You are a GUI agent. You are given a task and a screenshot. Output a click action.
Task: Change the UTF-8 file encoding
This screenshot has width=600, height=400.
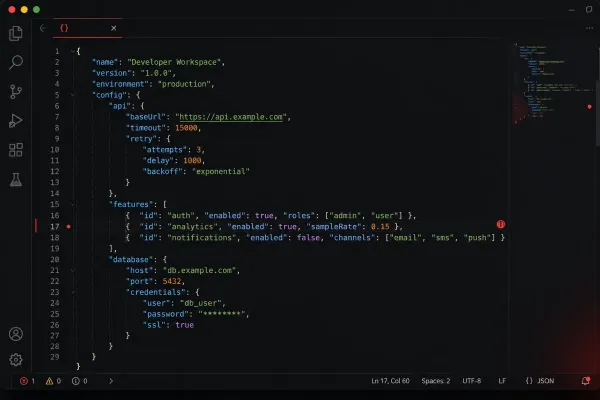(x=471, y=381)
